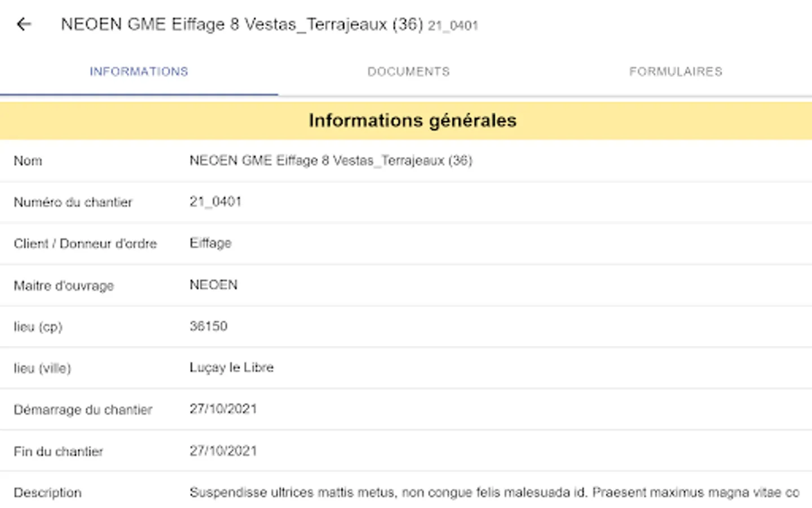The width and height of the screenshot is (812, 508).
Task: Click the Informations générales header
Action: pyautogui.click(x=412, y=120)
